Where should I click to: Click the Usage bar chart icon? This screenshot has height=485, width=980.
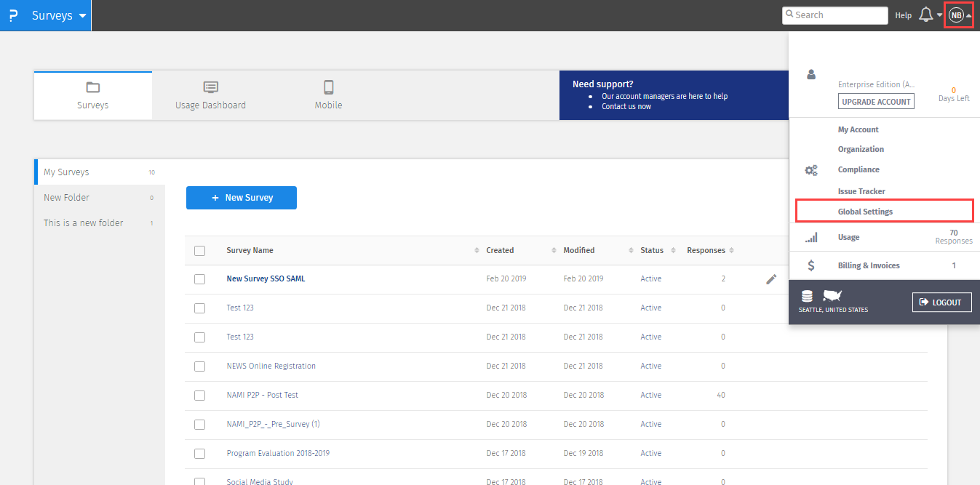click(x=810, y=237)
